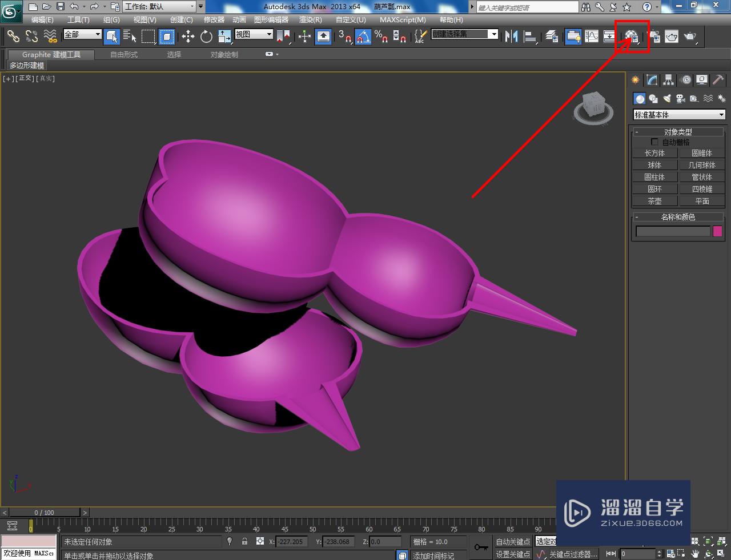Click the object name input field

click(673, 231)
